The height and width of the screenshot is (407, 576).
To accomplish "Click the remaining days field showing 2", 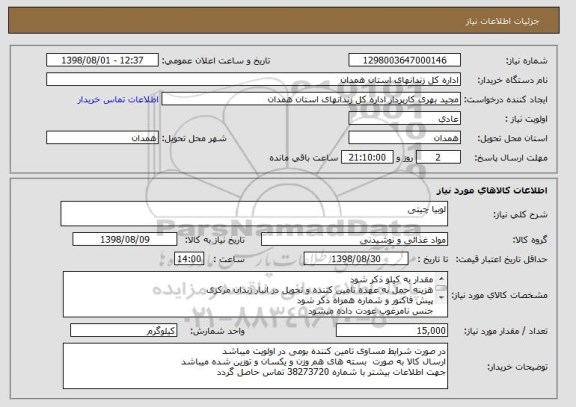I will 438,158.
